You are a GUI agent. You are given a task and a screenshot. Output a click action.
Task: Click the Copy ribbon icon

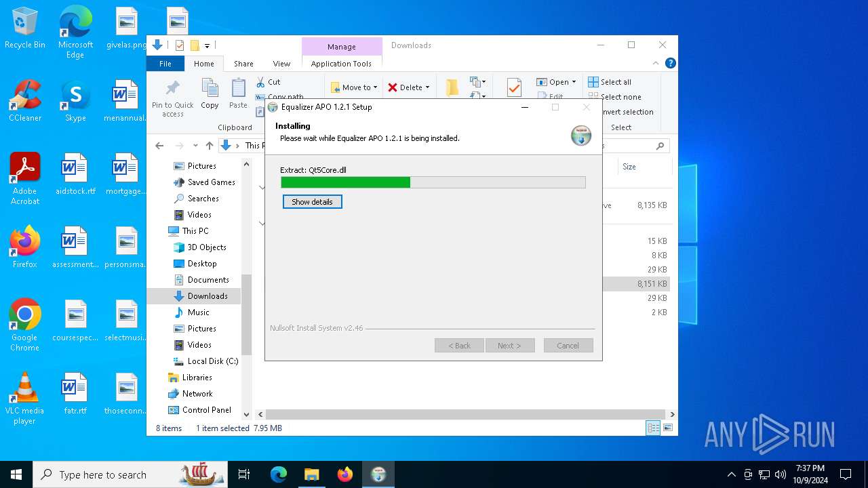pyautogui.click(x=210, y=94)
